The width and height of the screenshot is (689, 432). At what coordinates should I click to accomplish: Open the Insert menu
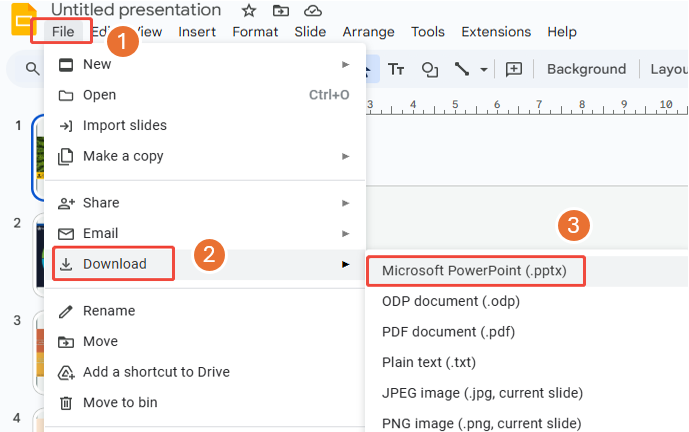click(197, 32)
